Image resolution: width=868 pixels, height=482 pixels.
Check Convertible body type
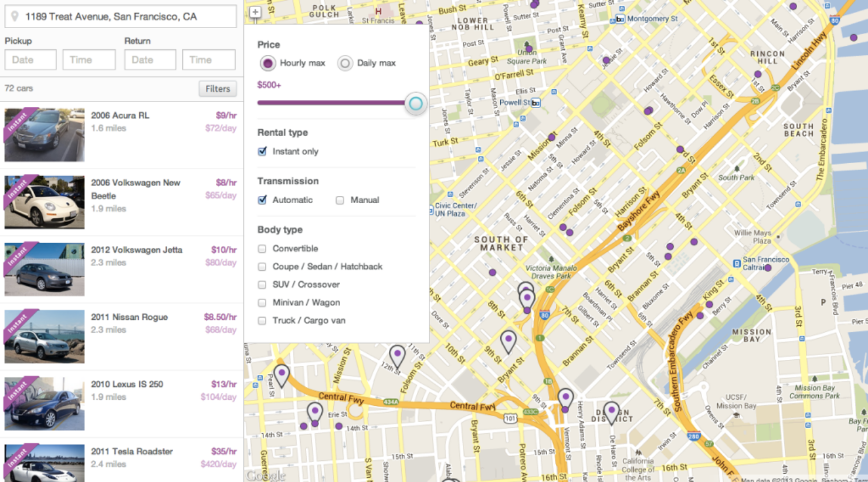tap(262, 249)
